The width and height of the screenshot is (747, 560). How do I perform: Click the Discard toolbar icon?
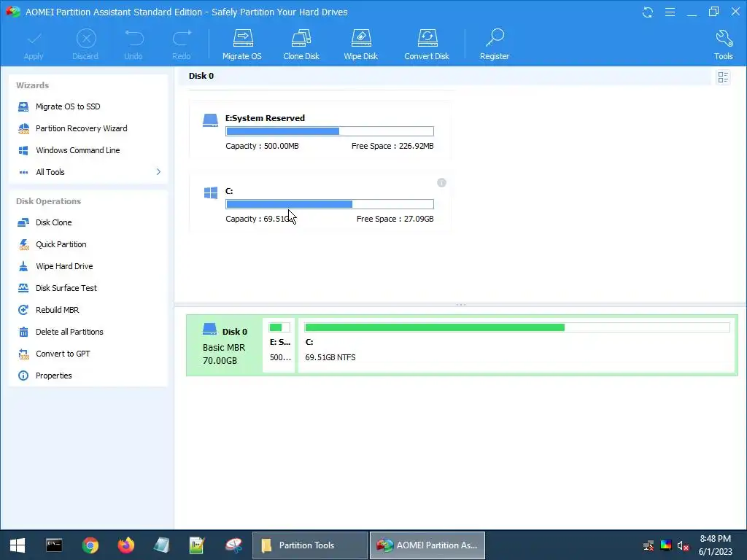[86, 39]
